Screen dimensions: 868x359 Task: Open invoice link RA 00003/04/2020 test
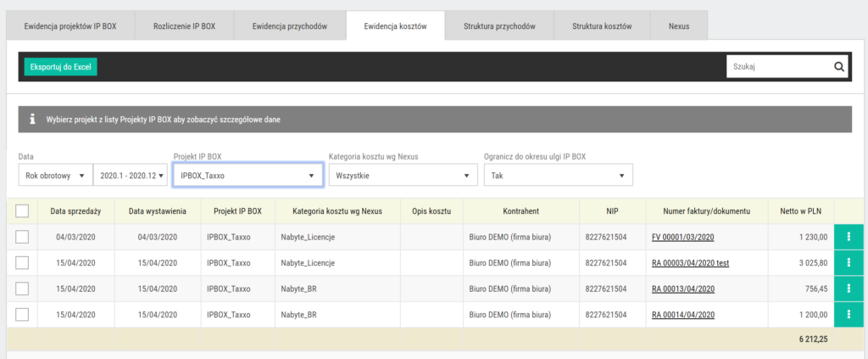tap(690, 263)
